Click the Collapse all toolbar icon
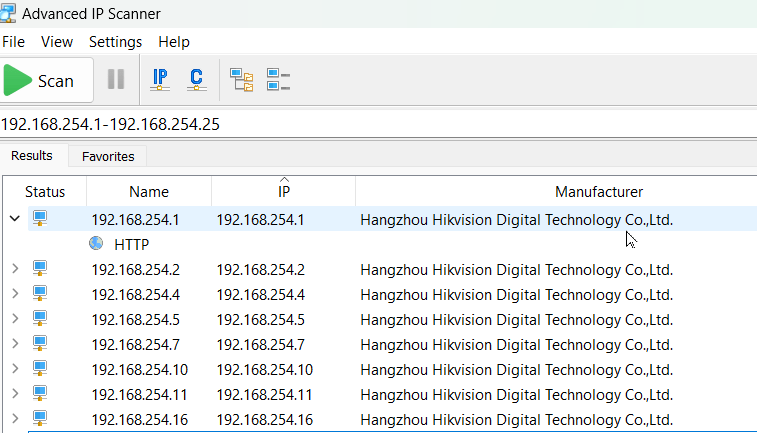 (x=278, y=80)
